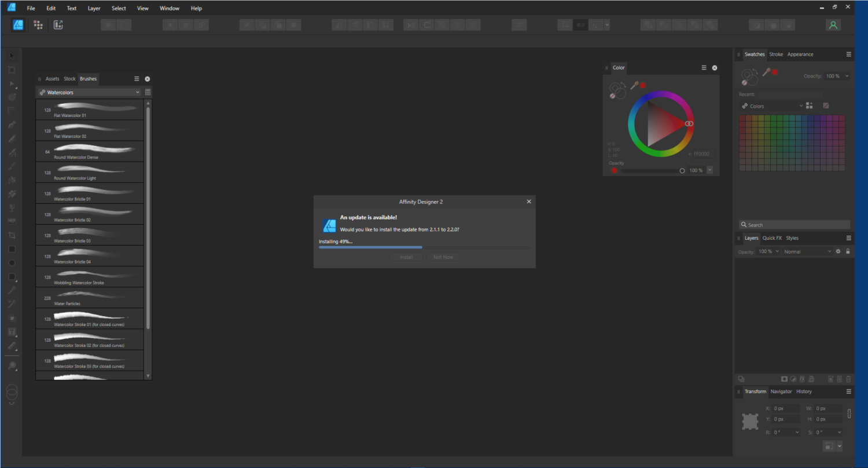
Task: Open the Layer menu
Action: [x=94, y=8]
